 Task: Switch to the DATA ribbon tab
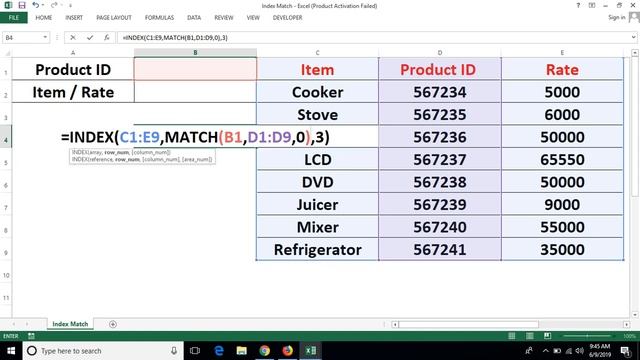[194, 18]
